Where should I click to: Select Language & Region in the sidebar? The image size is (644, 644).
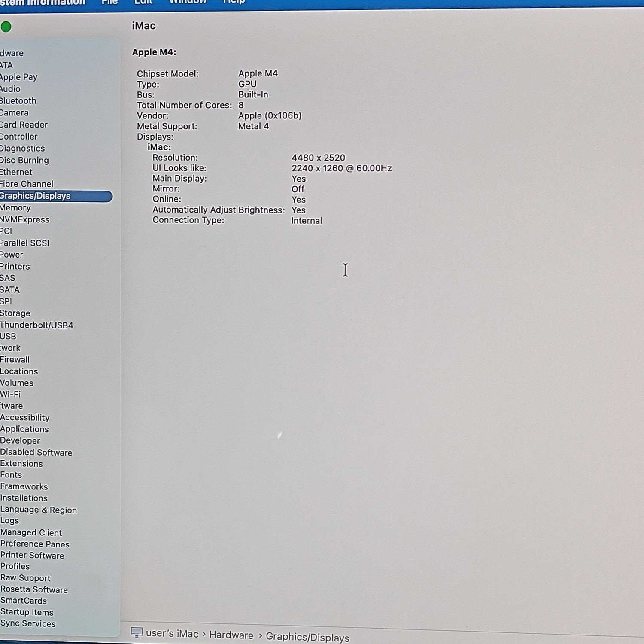click(x=39, y=510)
